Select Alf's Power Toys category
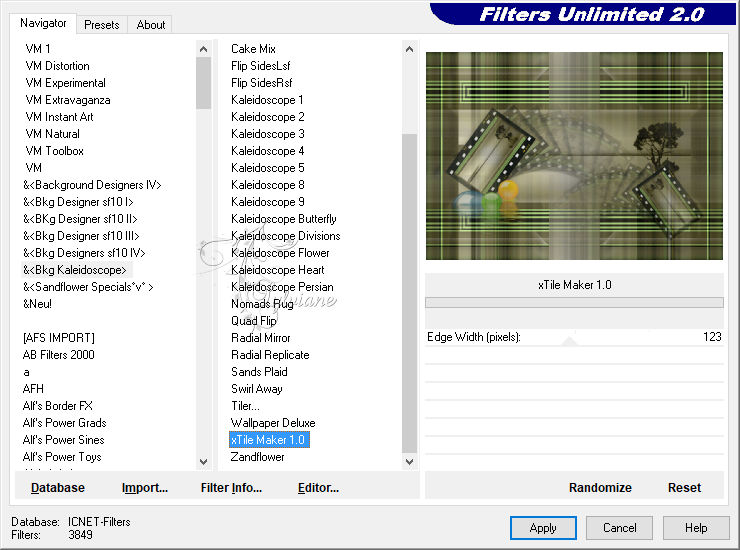The height and width of the screenshot is (550, 740). tap(62, 457)
